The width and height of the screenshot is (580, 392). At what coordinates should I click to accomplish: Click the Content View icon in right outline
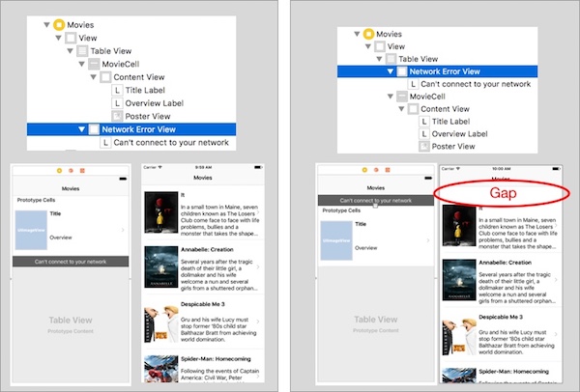[413, 109]
